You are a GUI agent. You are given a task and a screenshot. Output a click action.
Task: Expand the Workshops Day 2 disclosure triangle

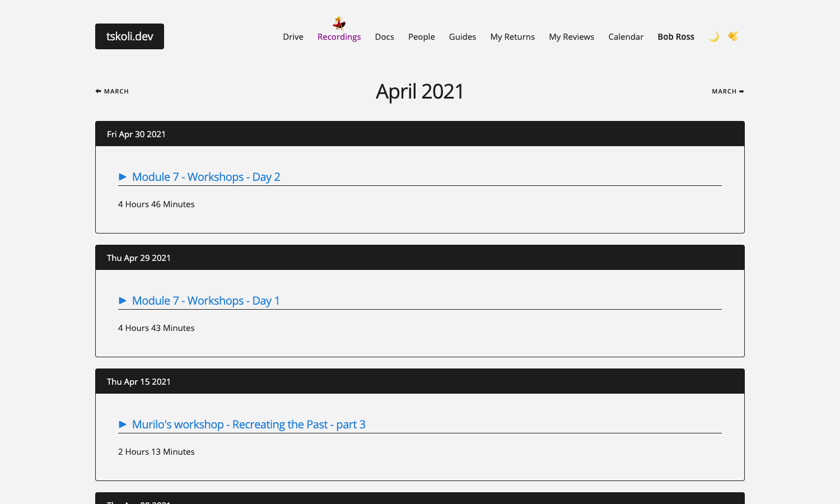click(123, 177)
